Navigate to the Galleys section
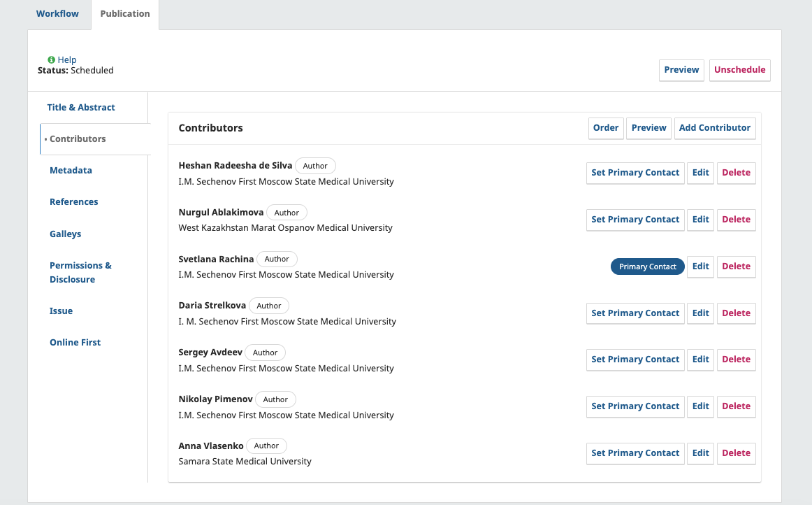The image size is (812, 505). (65, 234)
